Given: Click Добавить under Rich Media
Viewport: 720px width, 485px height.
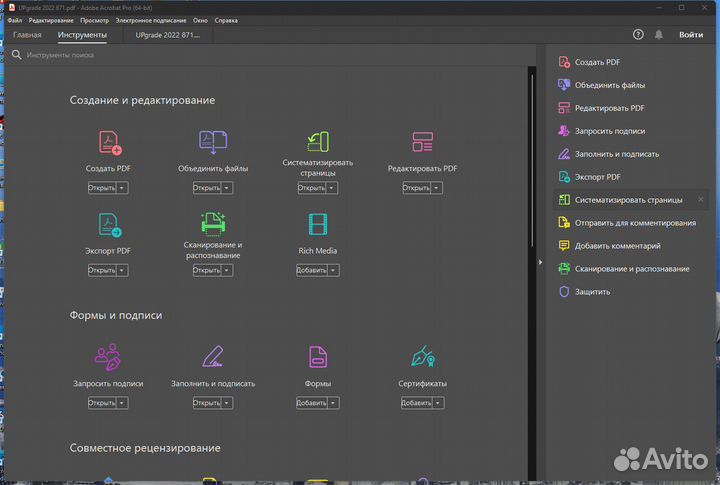Looking at the screenshot, I should point(312,270).
